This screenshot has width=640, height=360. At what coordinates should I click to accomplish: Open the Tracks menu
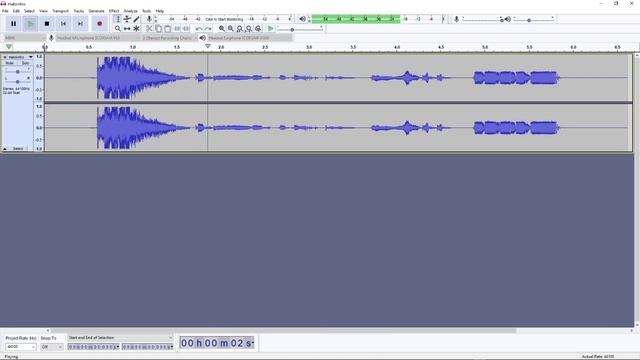pyautogui.click(x=78, y=11)
